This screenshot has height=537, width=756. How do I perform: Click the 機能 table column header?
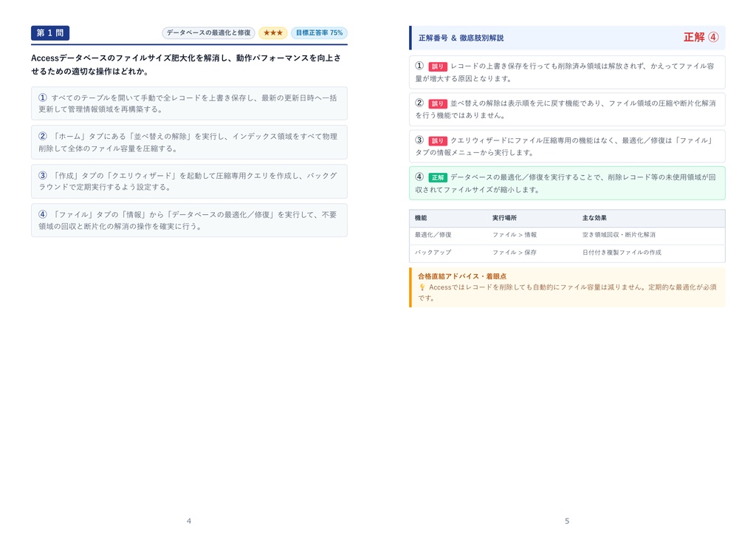(421, 218)
